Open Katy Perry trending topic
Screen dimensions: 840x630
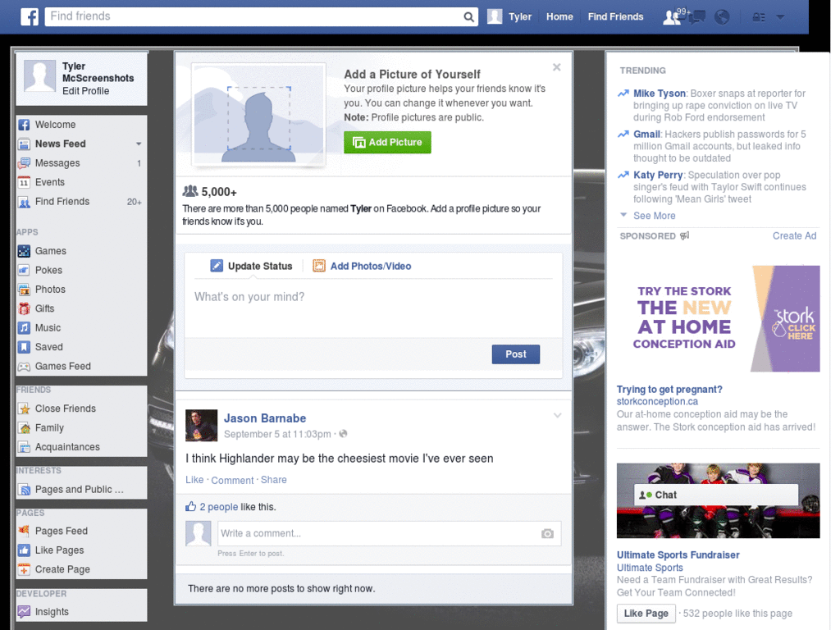tap(658, 175)
